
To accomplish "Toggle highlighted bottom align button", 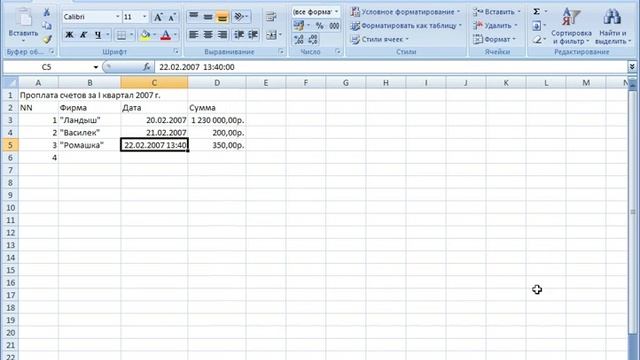I will (222, 17).
